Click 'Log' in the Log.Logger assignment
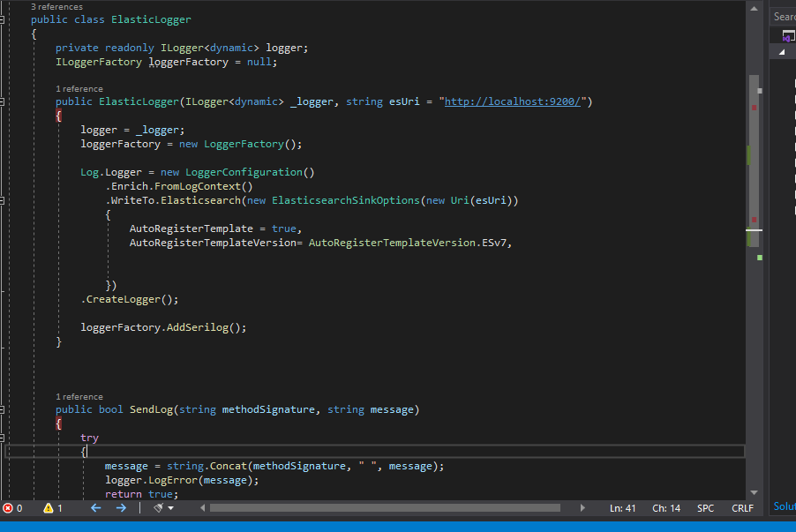 click(x=89, y=173)
